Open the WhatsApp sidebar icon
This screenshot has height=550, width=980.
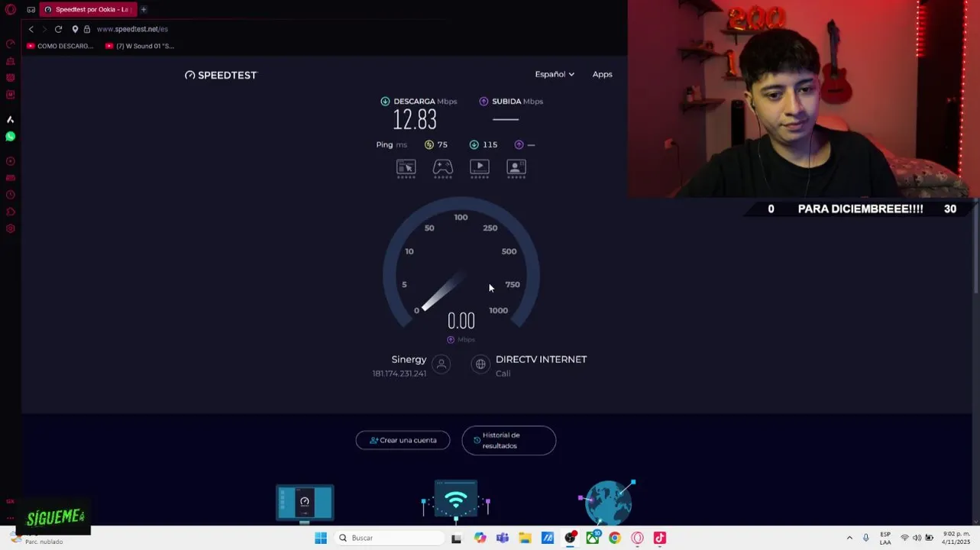11,136
